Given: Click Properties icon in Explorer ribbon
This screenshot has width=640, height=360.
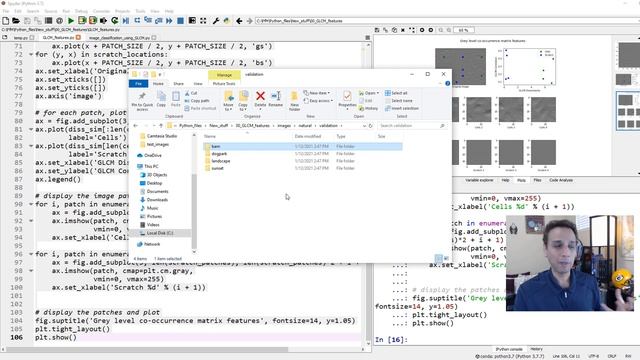Looking at the screenshot, I should pos(347,99).
